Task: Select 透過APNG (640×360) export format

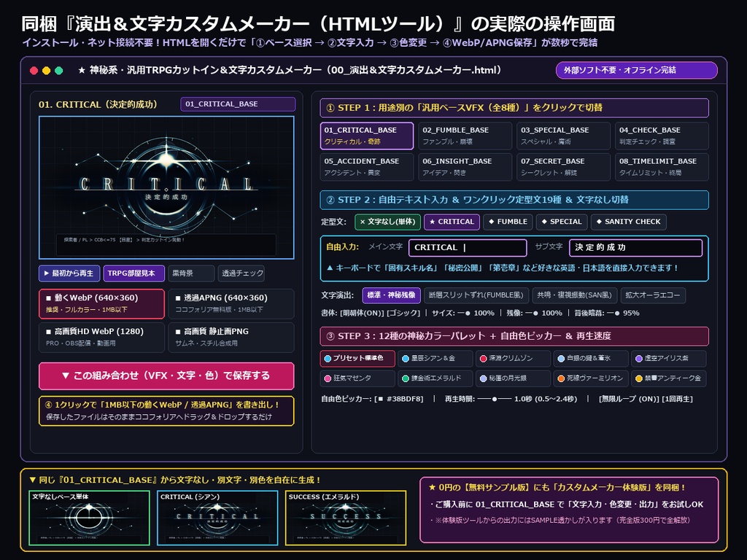Action: [231, 303]
